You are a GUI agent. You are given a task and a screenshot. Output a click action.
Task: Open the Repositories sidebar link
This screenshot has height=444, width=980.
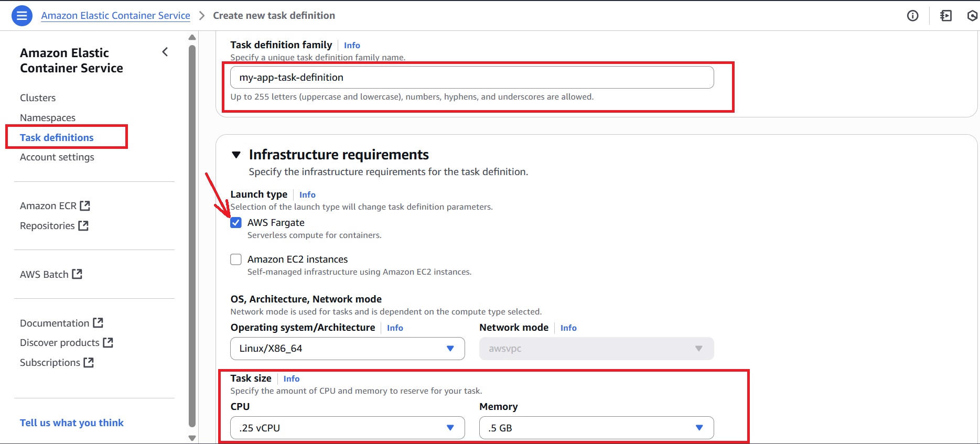(47, 226)
